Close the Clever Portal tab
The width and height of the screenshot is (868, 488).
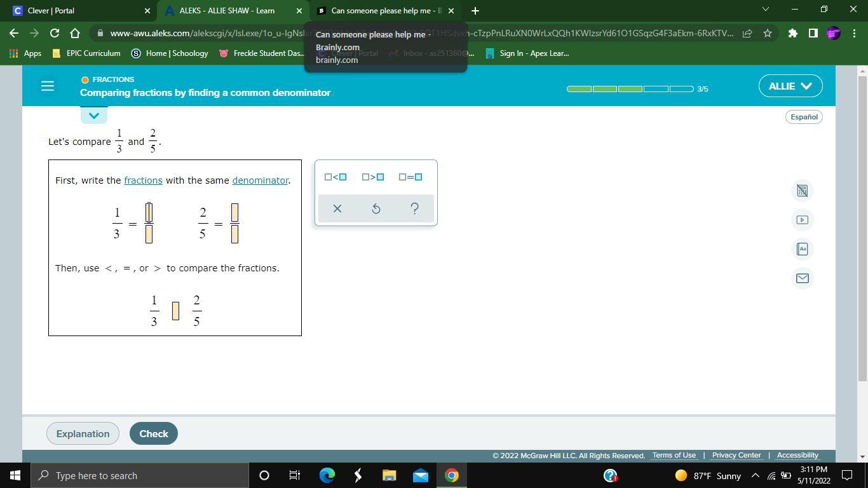point(147,11)
